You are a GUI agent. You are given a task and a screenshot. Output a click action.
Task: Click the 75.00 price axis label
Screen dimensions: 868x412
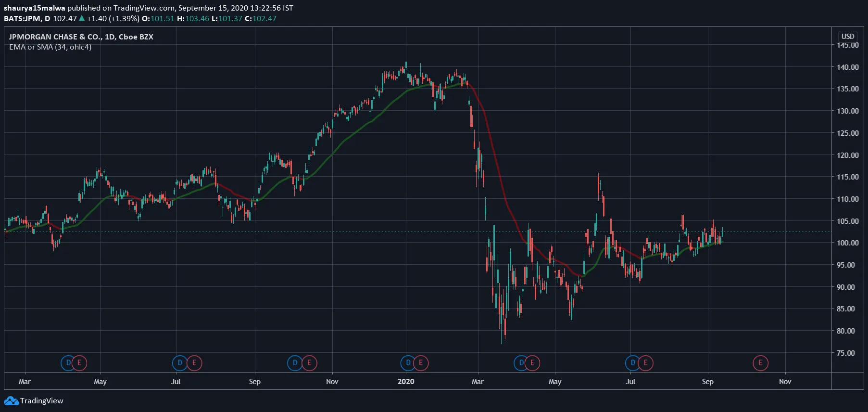click(846, 353)
